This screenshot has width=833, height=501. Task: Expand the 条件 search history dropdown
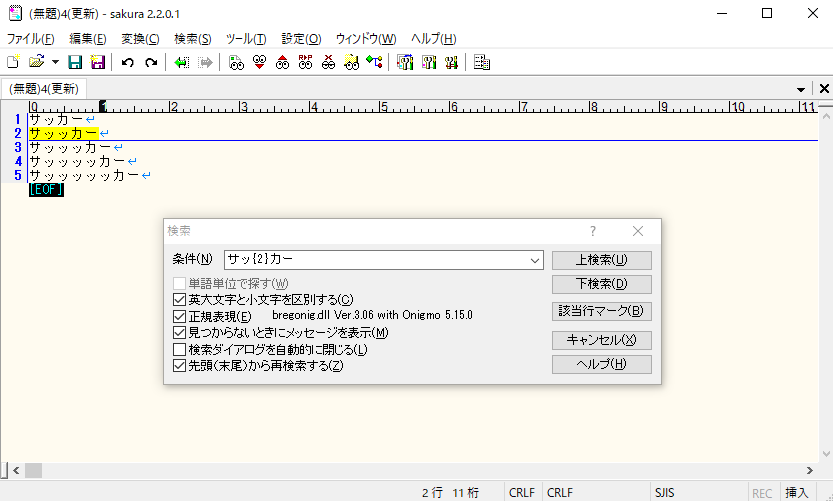[536, 260]
